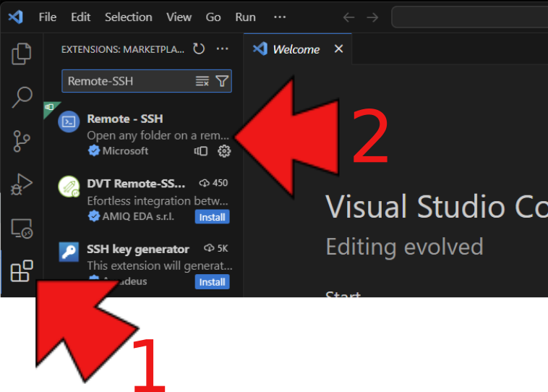Open the Search view in activity bar

point(22,96)
